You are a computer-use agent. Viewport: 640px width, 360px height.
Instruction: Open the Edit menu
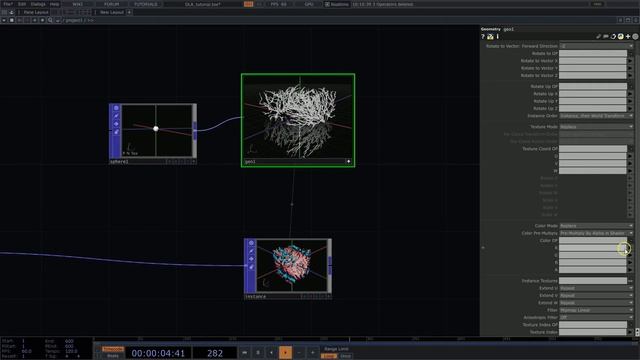(22, 4)
